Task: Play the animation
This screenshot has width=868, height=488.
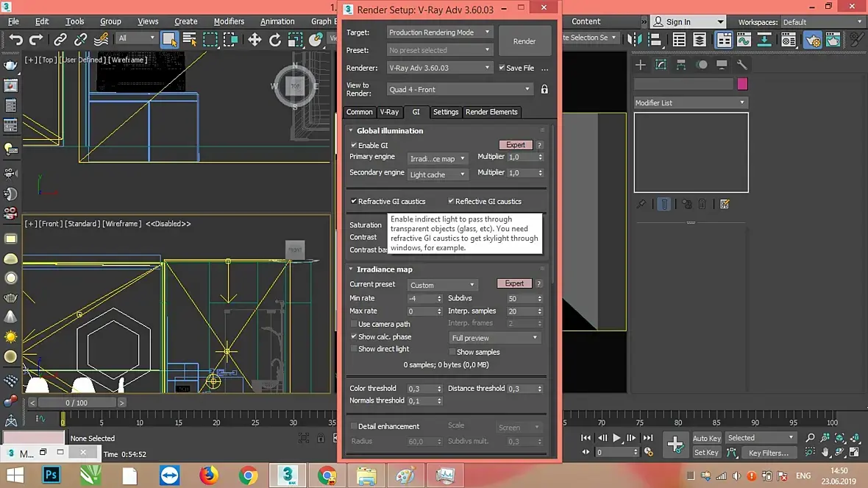Action: point(616,438)
